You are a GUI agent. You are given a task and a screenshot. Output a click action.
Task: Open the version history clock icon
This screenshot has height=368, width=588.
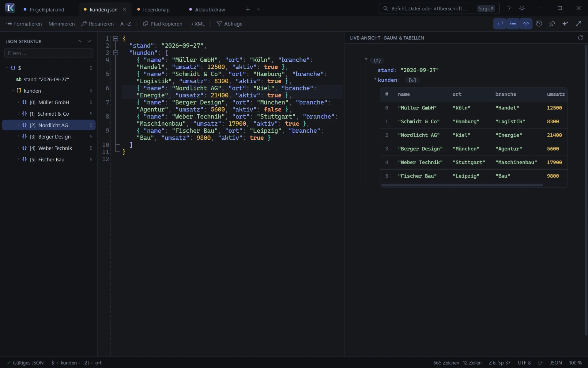pyautogui.click(x=539, y=24)
